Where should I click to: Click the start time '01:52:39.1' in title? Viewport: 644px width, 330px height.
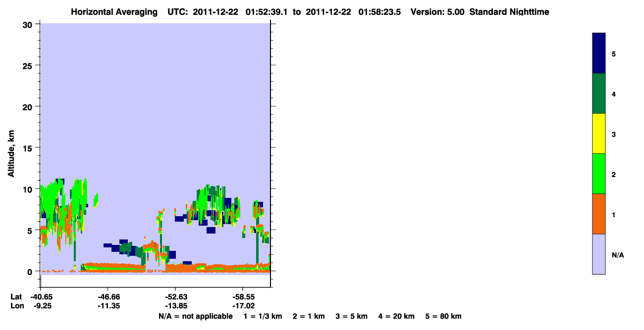tap(267, 12)
